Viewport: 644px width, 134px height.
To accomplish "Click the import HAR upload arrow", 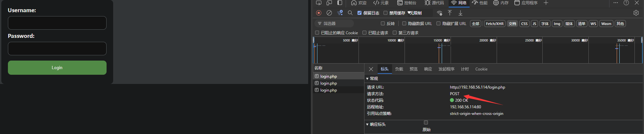I will tap(450, 13).
